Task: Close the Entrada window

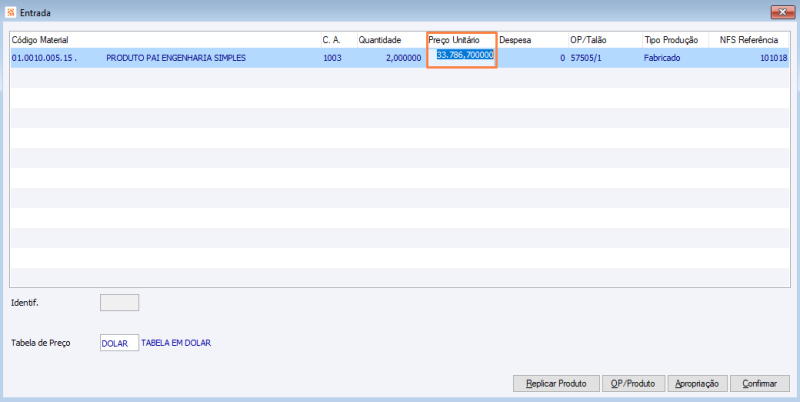Action: pyautogui.click(x=781, y=13)
